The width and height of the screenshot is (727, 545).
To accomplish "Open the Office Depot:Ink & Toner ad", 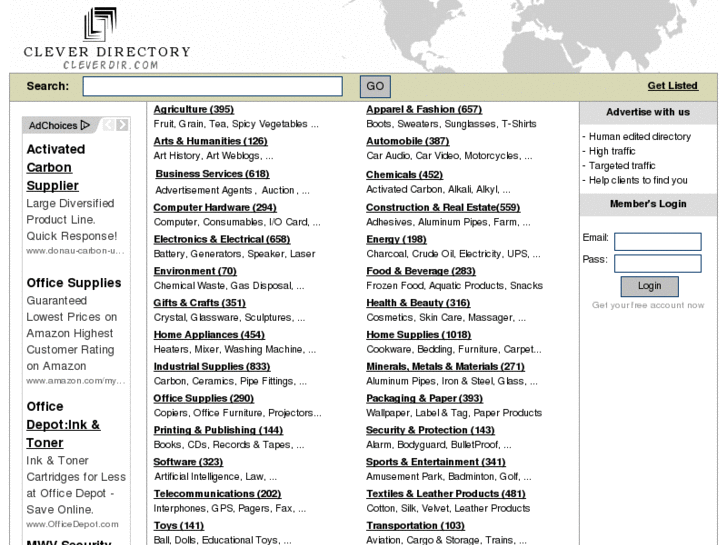I will [63, 425].
